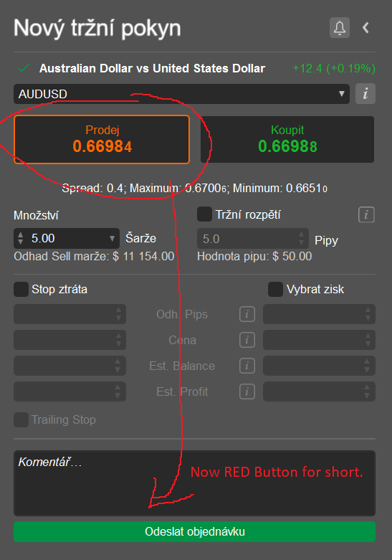Click info icon beside Cena
This screenshot has height=560, width=392.
[247, 340]
